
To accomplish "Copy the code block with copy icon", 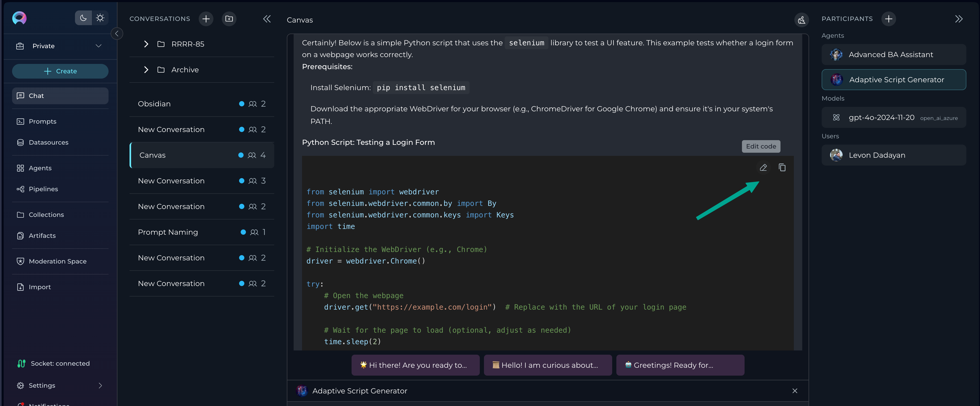I will [782, 167].
